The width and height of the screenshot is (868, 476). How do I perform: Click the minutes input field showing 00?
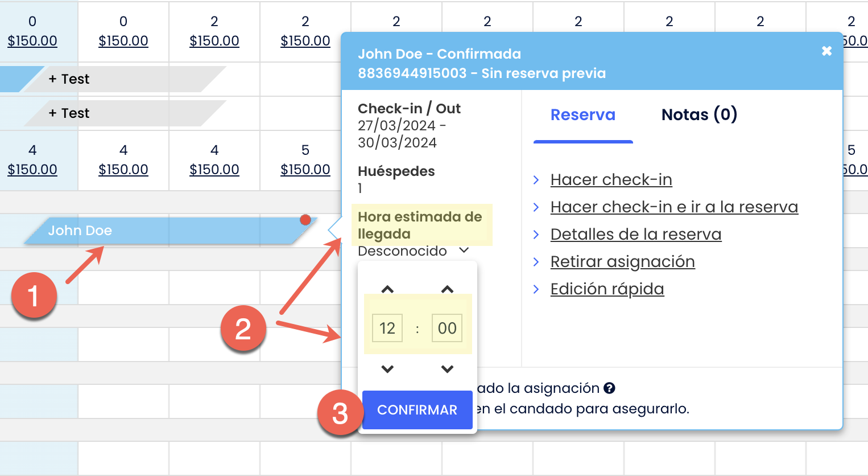point(447,328)
